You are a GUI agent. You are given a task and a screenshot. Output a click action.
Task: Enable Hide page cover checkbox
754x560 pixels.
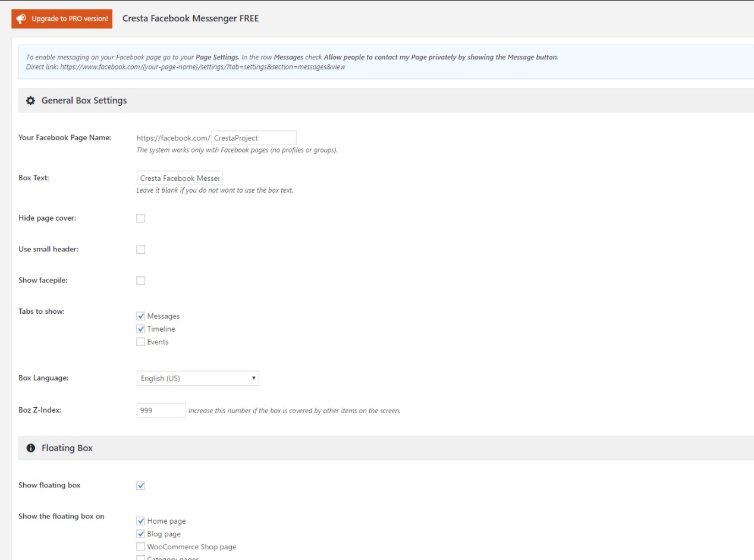pyautogui.click(x=141, y=218)
